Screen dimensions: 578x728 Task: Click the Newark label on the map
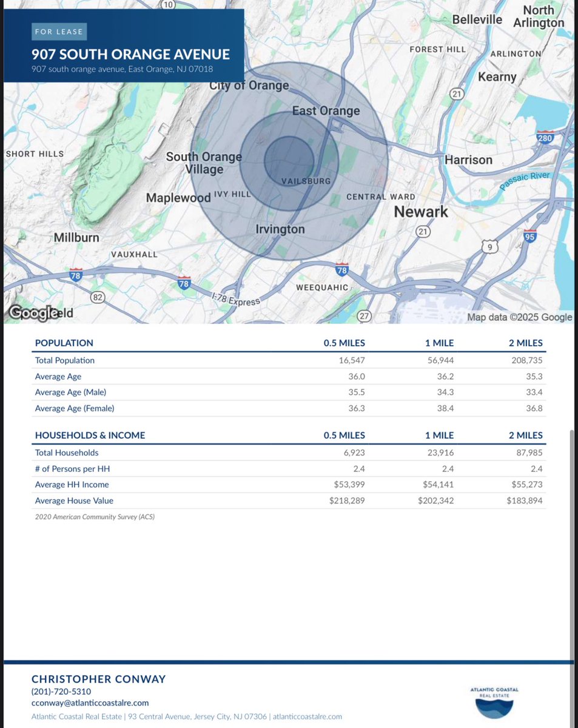[421, 212]
